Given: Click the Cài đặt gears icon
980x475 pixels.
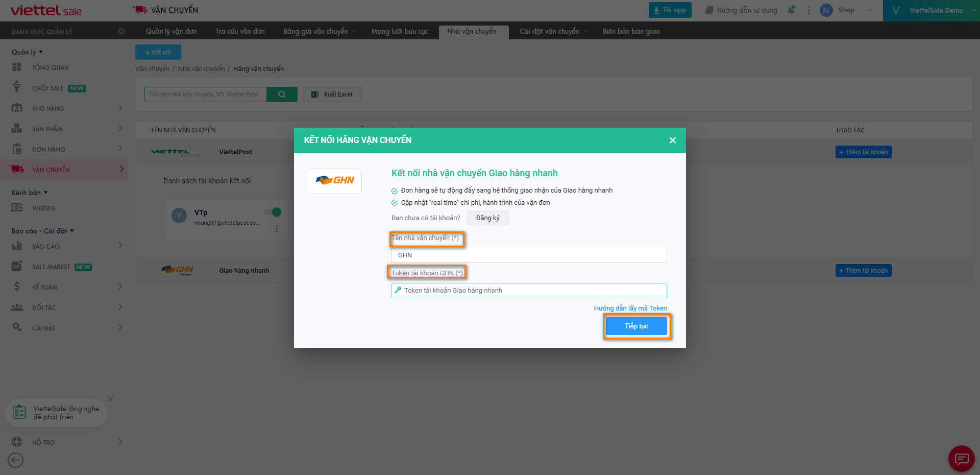Looking at the screenshot, I should pyautogui.click(x=17, y=327).
